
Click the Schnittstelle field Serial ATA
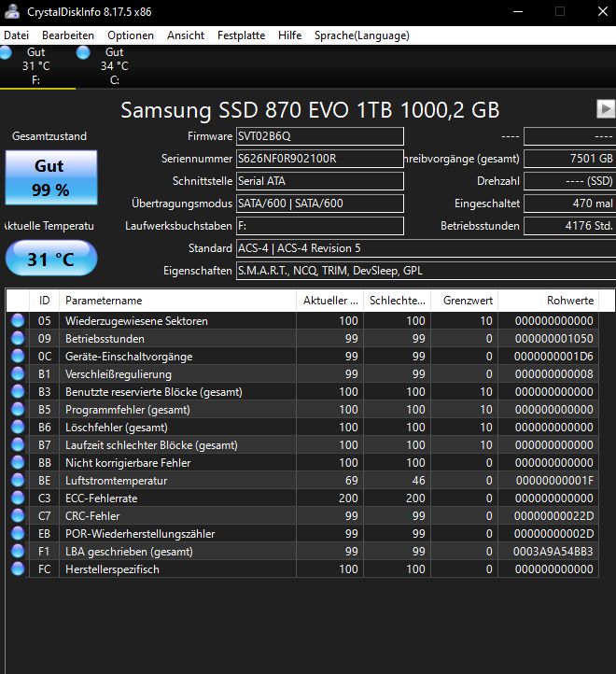(x=320, y=181)
